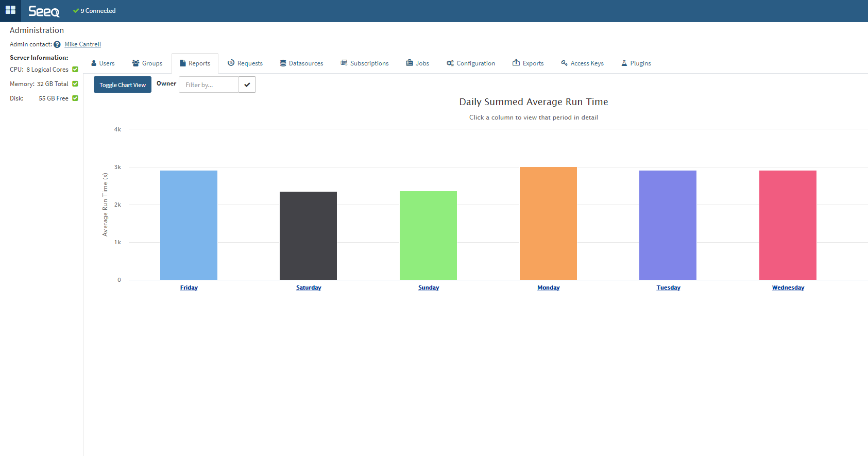This screenshot has height=456, width=868.
Task: Click the Groups tab people icon
Action: pos(135,63)
